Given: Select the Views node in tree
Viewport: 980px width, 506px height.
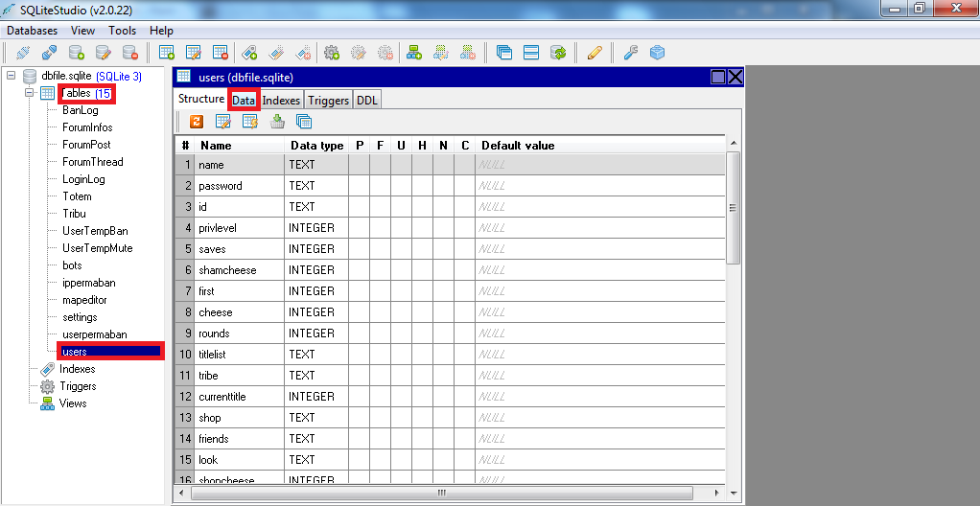Looking at the screenshot, I should pyautogui.click(x=73, y=403).
